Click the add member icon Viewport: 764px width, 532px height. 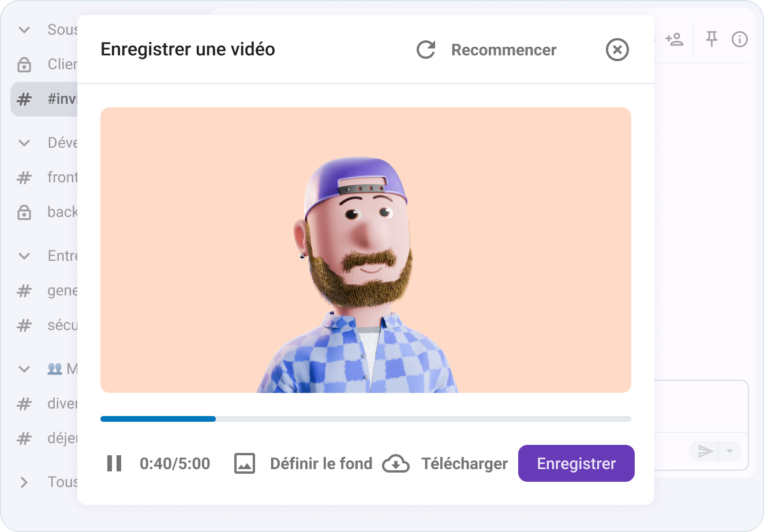pos(675,39)
